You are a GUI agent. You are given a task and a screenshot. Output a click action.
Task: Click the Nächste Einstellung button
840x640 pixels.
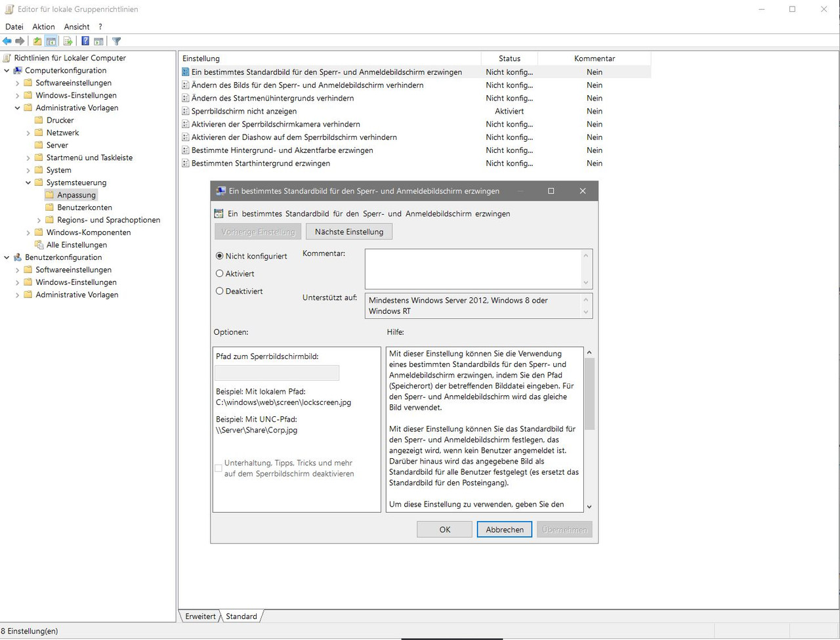(349, 232)
